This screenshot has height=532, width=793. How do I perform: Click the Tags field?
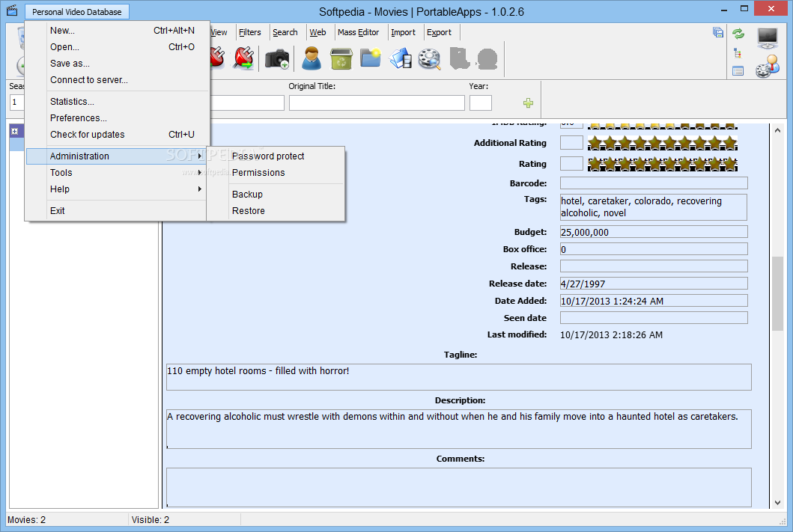654,207
